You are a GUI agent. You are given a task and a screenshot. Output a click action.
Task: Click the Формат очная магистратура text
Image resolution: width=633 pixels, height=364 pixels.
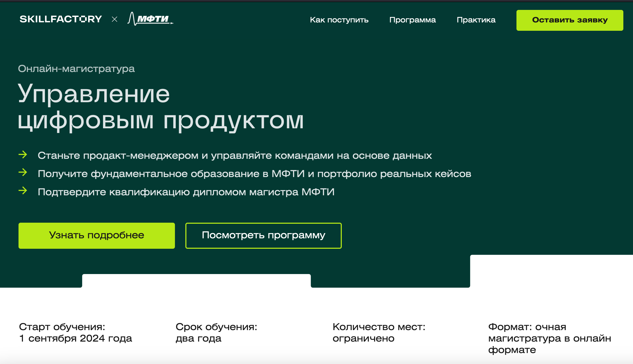click(550, 338)
